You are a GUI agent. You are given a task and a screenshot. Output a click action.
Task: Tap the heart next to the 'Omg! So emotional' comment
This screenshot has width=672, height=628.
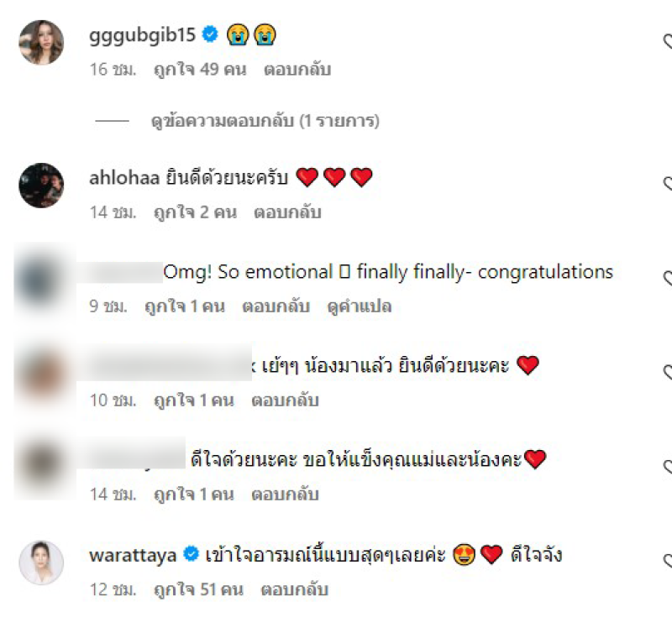[668, 279]
